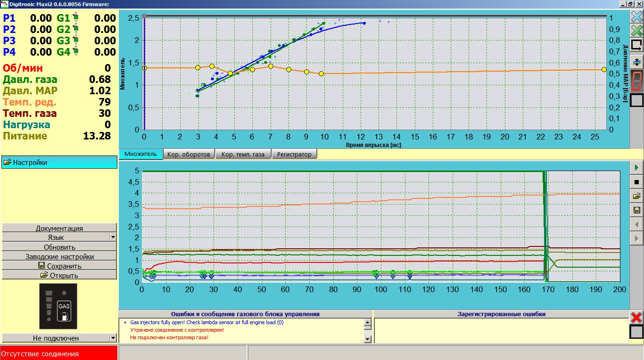Switch to the Кор. оборотов tab
Screen dimensions: 644x360
[189, 154]
